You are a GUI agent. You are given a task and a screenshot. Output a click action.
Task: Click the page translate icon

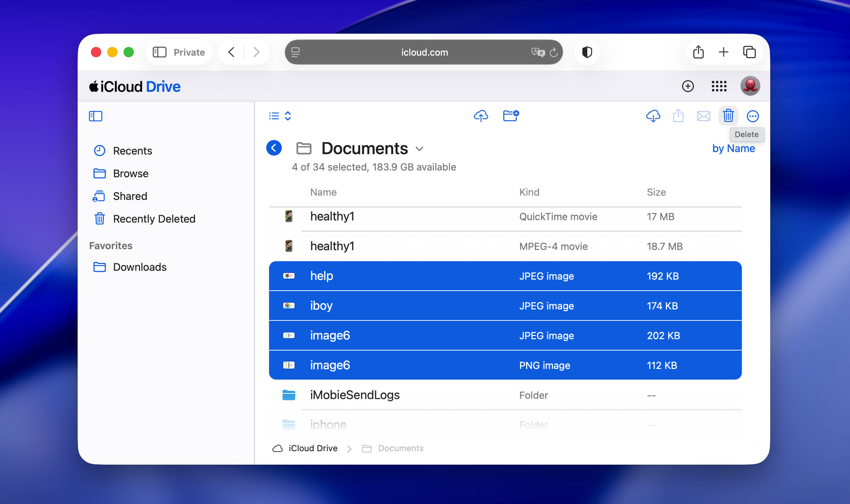[x=538, y=52]
